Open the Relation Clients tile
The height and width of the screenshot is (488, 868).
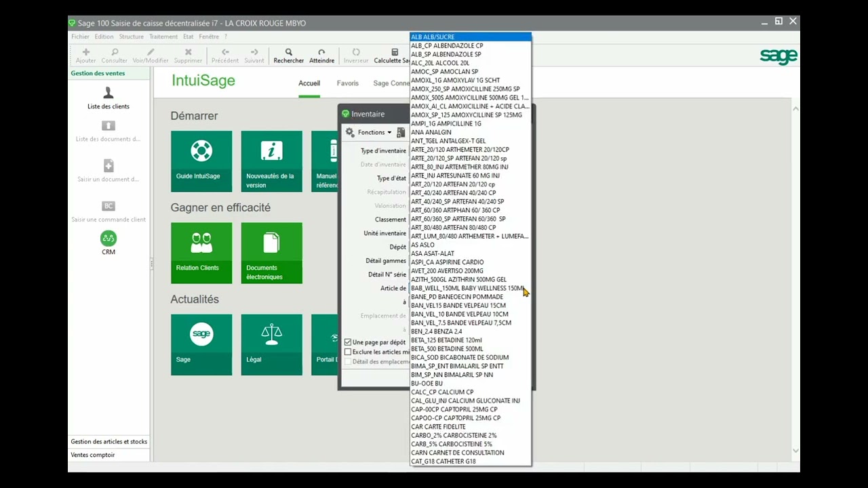click(x=201, y=253)
